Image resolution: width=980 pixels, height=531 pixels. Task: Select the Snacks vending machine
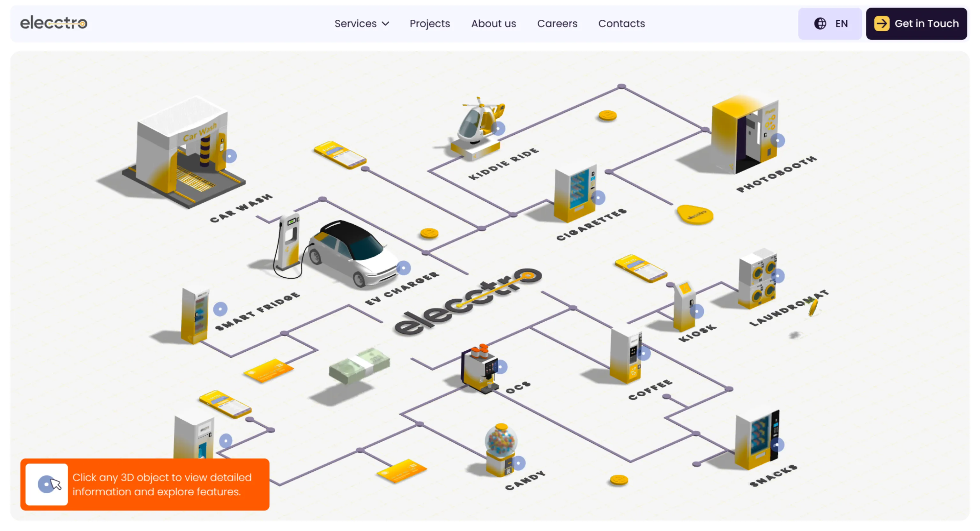(757, 440)
